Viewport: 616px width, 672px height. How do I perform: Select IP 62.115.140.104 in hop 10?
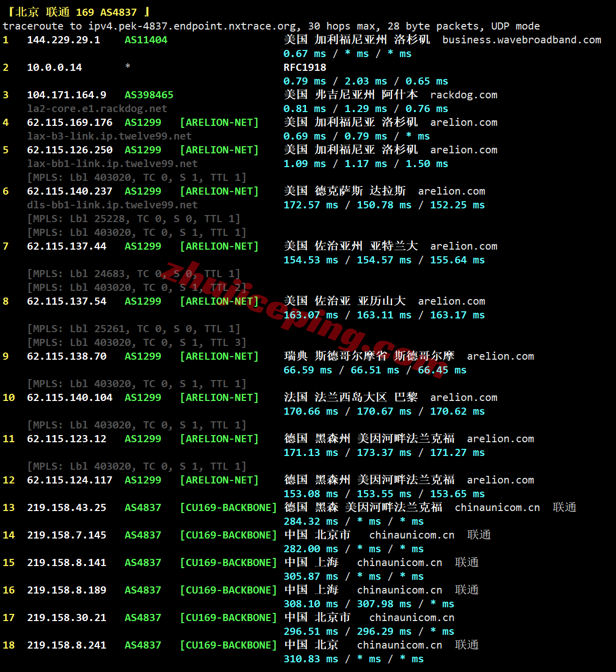click(70, 397)
